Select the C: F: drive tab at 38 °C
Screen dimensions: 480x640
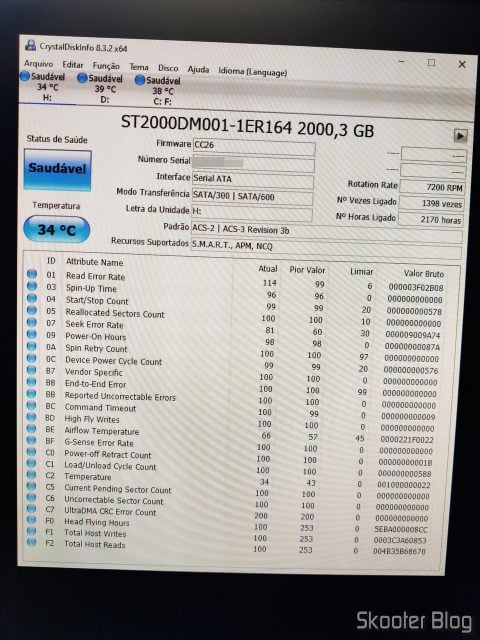tap(158, 91)
